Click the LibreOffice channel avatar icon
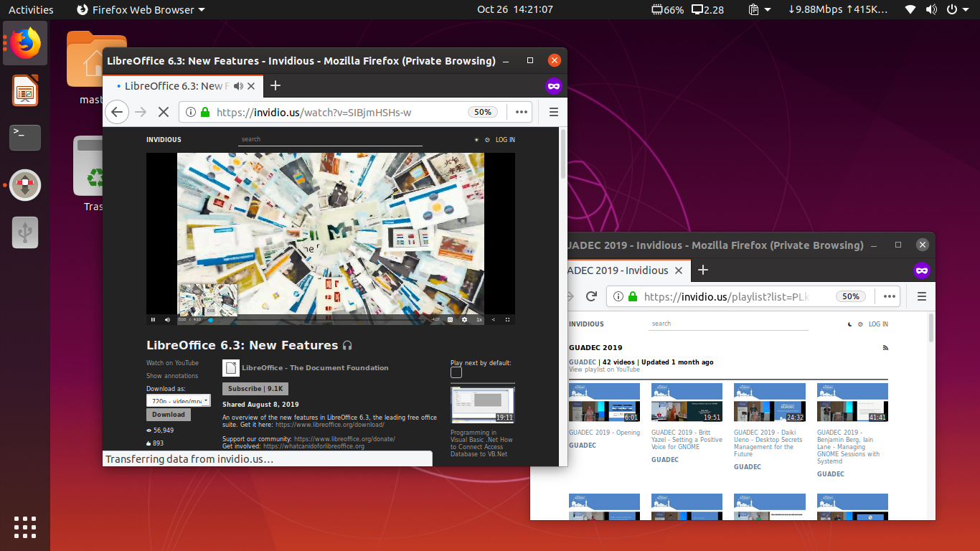This screenshot has width=980, height=551. pos(230,368)
